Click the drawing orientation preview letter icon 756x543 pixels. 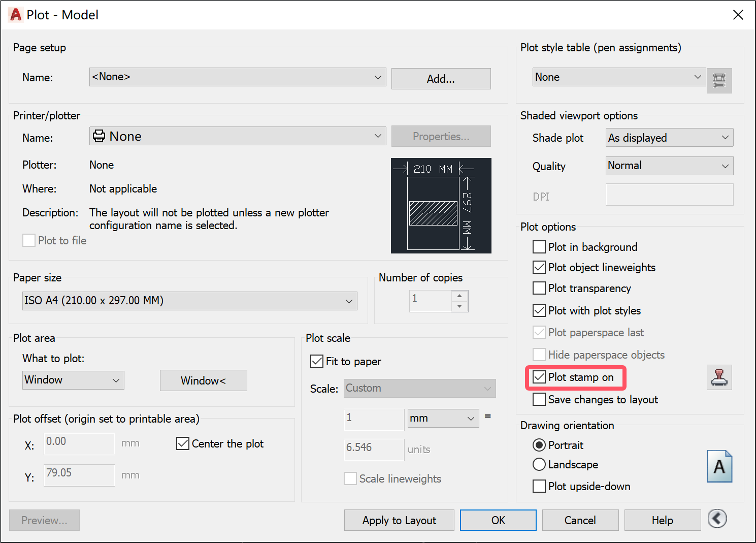tap(719, 466)
